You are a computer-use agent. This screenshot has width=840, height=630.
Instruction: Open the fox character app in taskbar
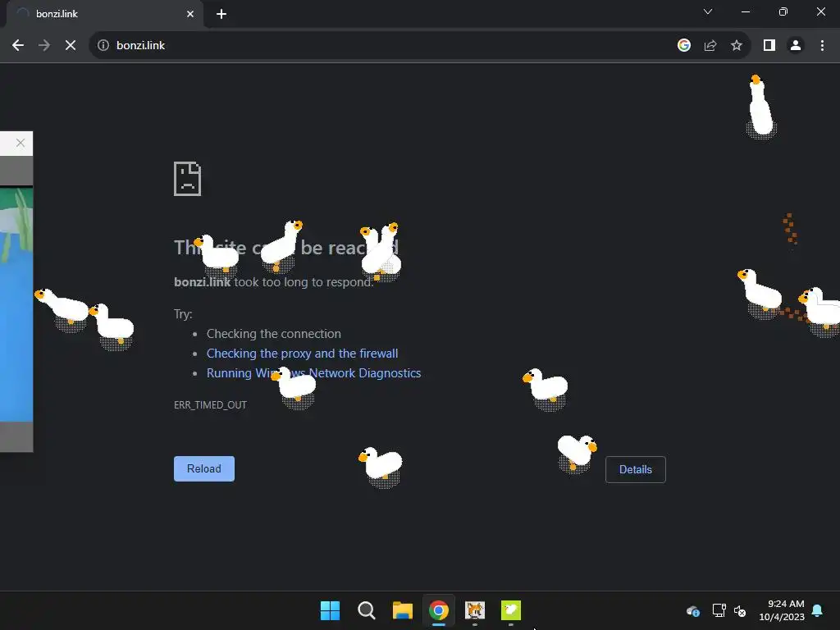coord(475,610)
